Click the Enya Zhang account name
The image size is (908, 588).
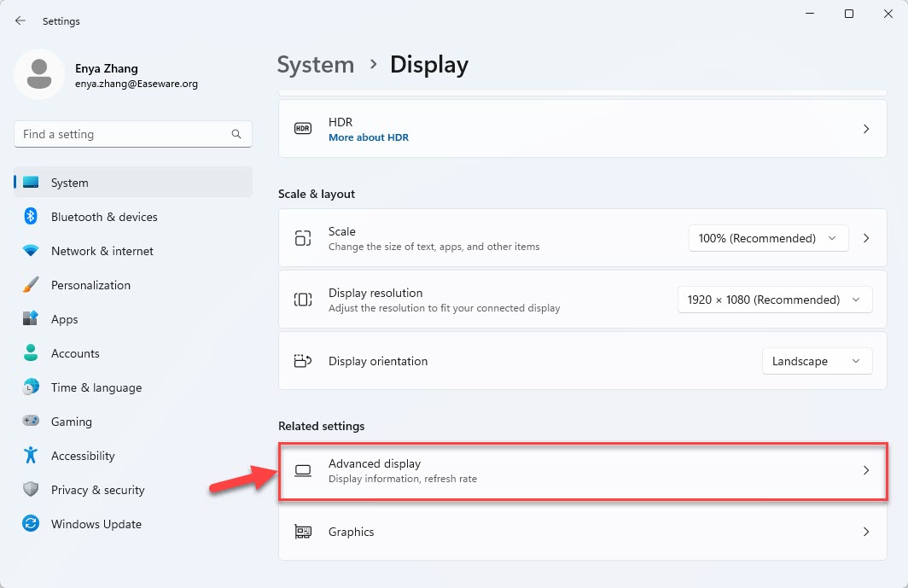107,68
